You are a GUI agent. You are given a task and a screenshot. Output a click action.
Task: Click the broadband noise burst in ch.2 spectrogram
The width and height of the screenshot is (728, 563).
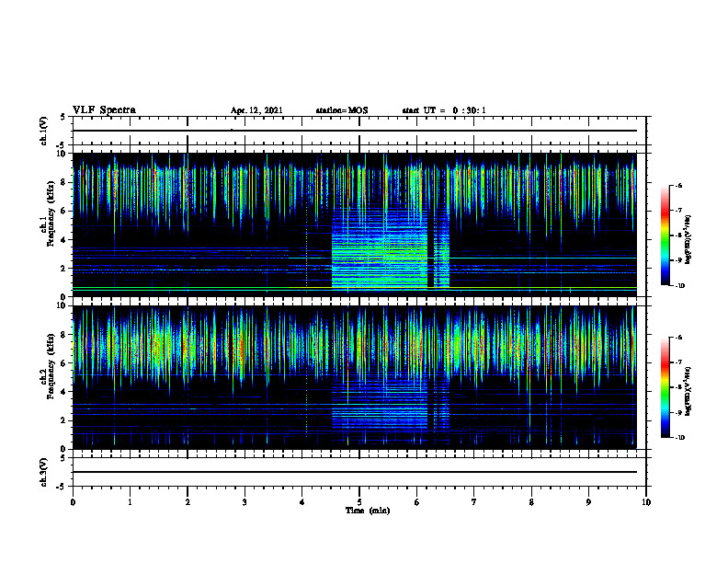pos(380,404)
